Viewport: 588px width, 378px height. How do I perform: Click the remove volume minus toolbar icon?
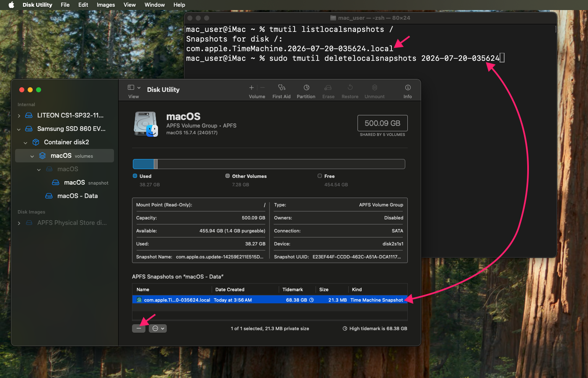(263, 87)
